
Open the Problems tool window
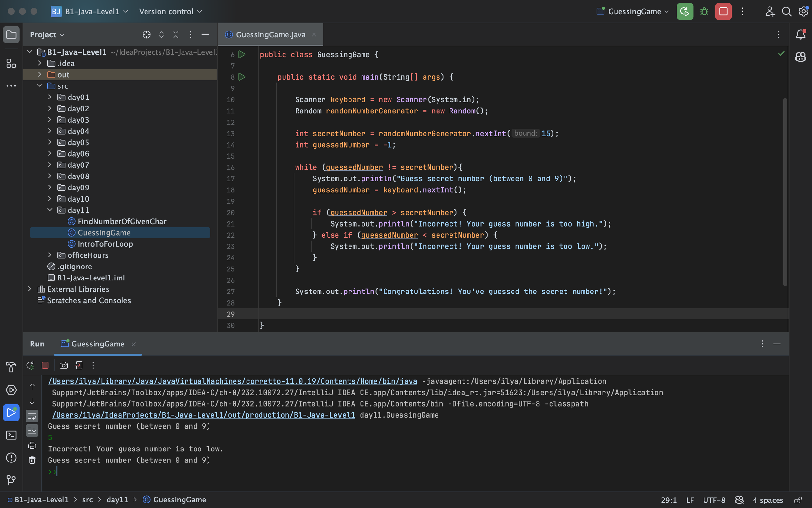(11, 458)
